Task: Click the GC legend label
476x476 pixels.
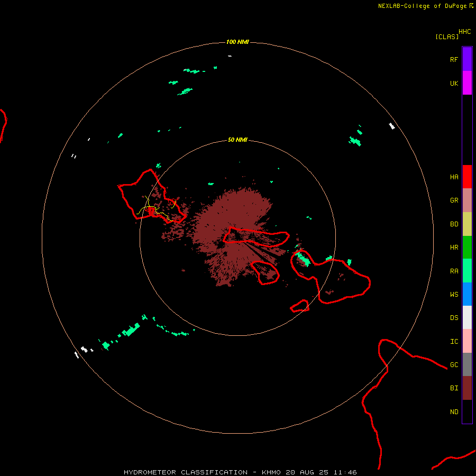Action: (454, 365)
